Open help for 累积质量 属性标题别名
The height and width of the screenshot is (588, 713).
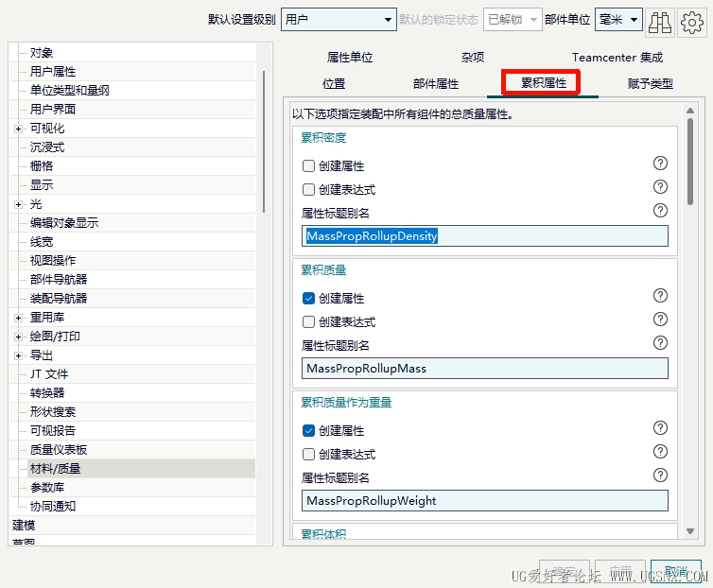click(x=660, y=343)
